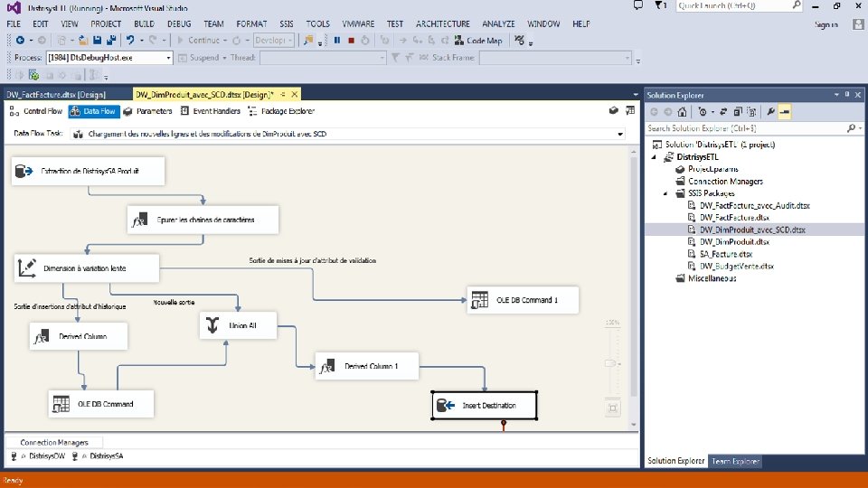
Task: Click the Undo arrow icon
Action: point(130,41)
